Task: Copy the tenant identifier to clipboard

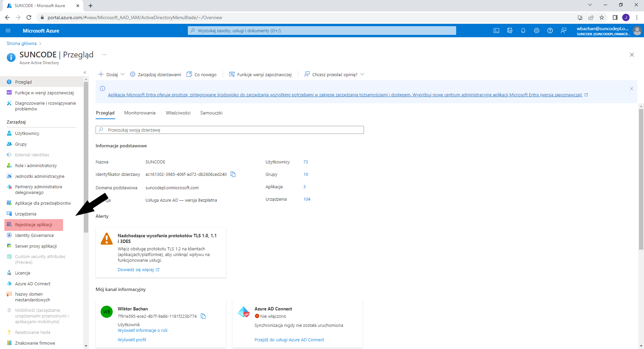Action: (233, 174)
